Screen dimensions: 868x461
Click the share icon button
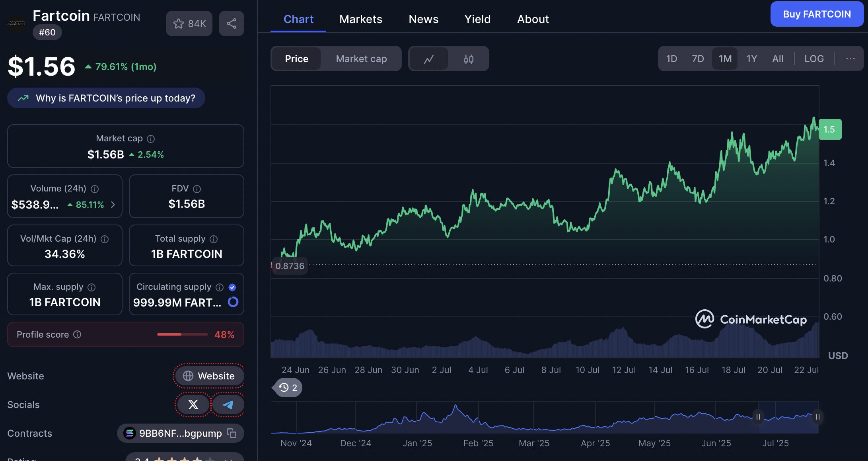coord(232,23)
